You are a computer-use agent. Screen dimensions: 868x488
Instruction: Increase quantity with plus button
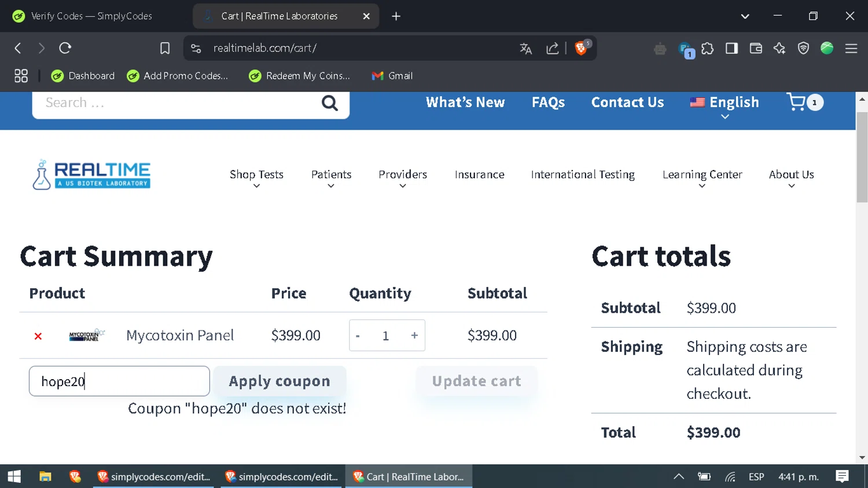(x=414, y=336)
